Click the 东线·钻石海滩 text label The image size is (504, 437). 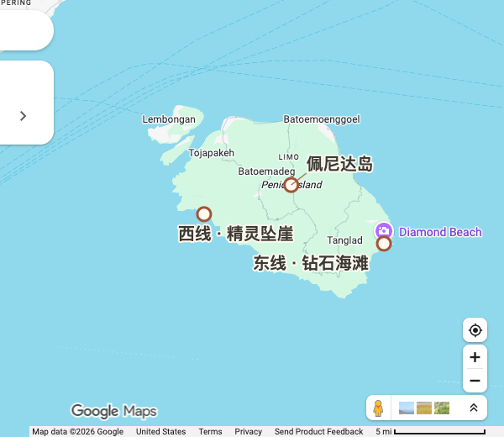[311, 263]
